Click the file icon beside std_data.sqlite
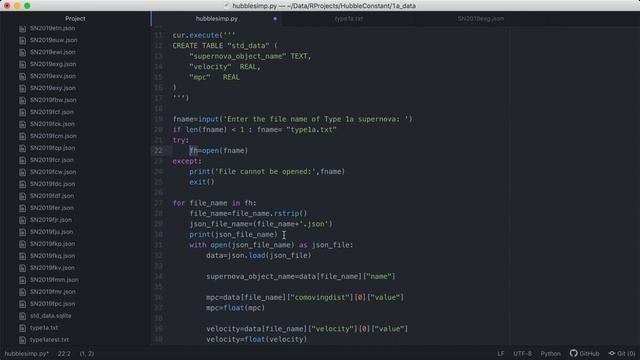This screenshot has height=360, width=640. (x=22, y=316)
